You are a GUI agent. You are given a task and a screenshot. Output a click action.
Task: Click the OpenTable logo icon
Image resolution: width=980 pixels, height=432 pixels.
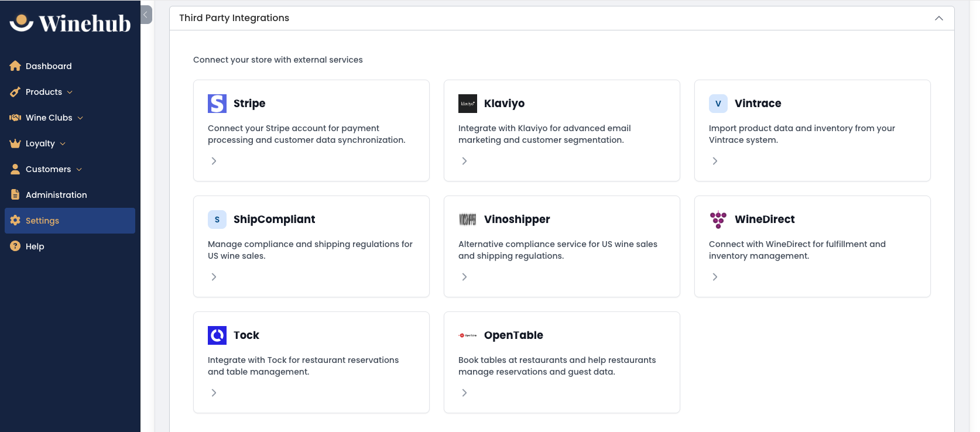[x=468, y=335]
